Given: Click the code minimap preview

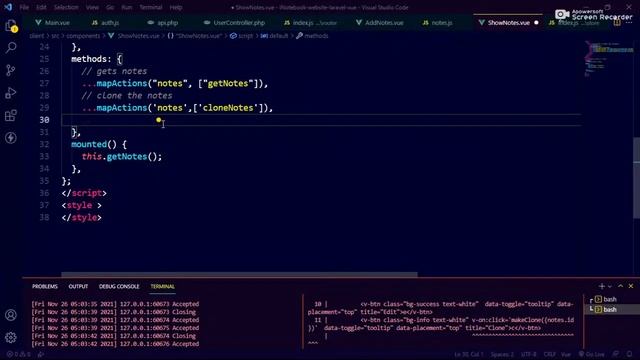Looking at the screenshot, I should 608,59.
